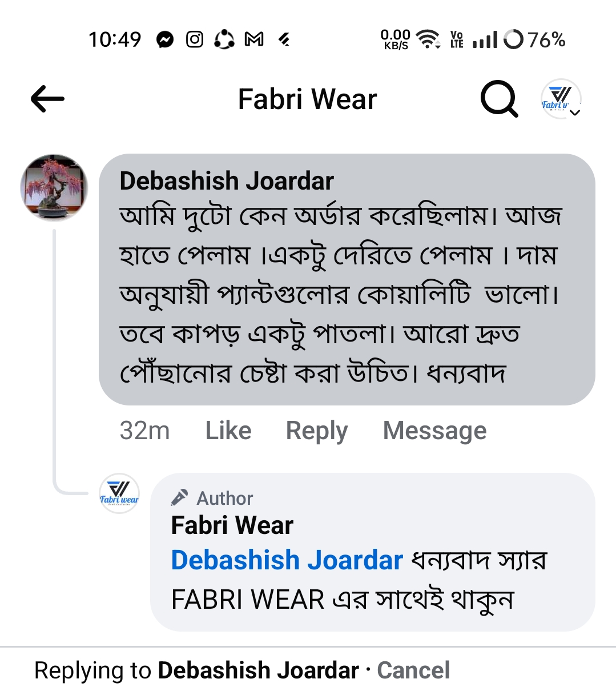Open the tagged Debashish Joardar mention link
This screenshot has width=616, height=687.
(x=287, y=560)
